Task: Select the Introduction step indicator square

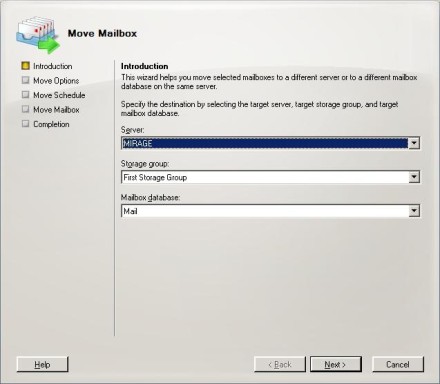Action: click(25, 66)
